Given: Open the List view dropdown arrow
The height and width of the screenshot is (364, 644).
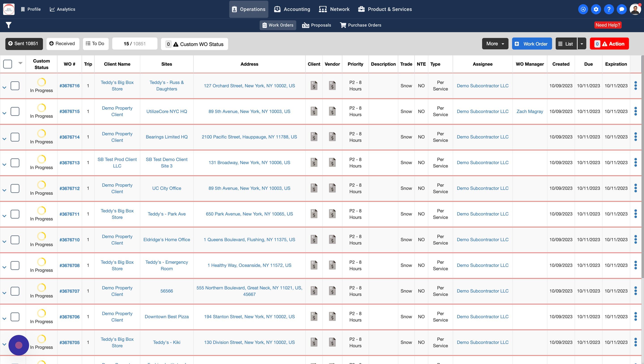Looking at the screenshot, I should click(582, 44).
